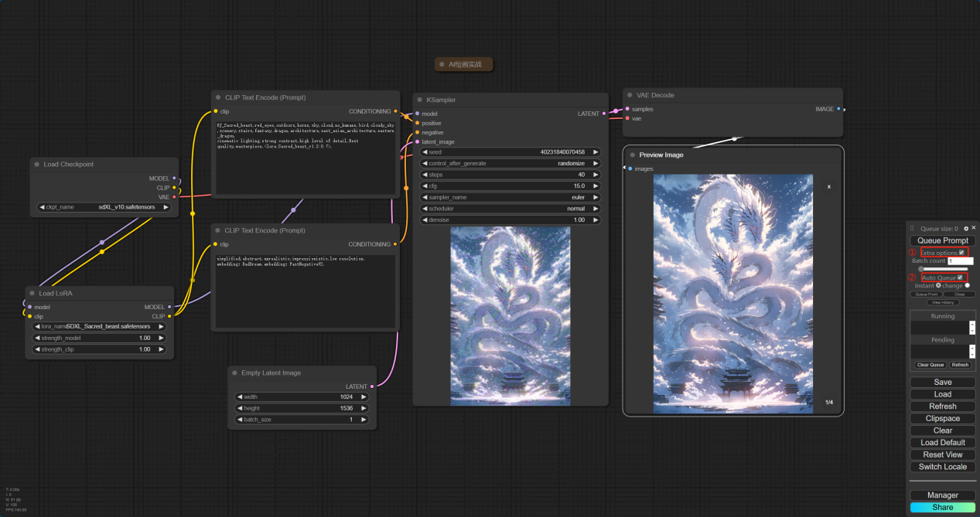Collapse the Load LoRA node via title dot
This screenshot has width=980, height=517.
[32, 293]
